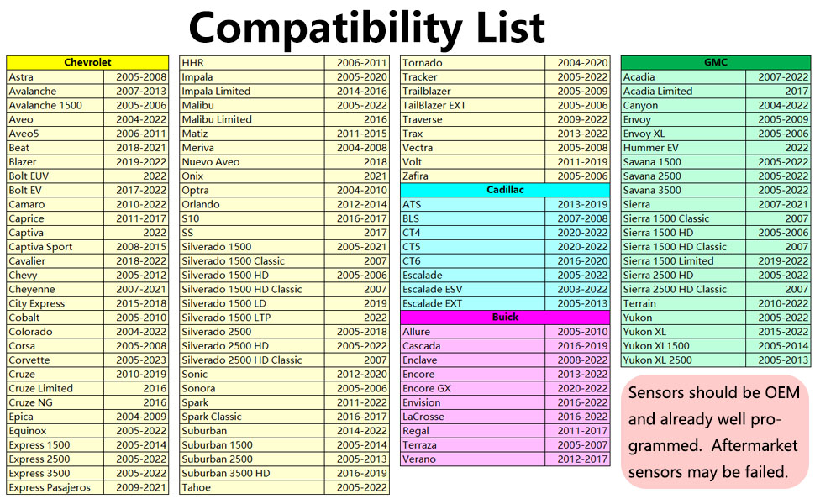Screen dimensions: 815x504
Task: Click the Tornado model cell
Action: [x=473, y=63]
